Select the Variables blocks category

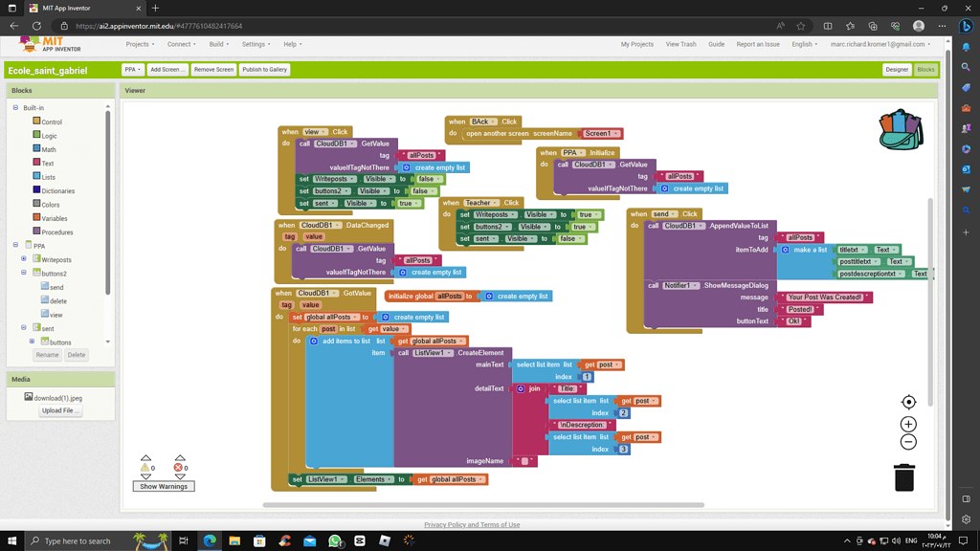pos(54,218)
